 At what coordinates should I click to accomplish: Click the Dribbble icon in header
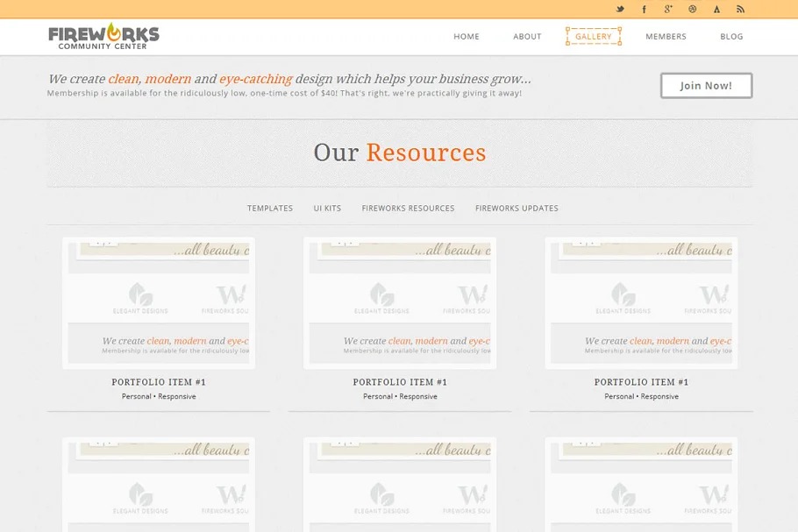693,10
